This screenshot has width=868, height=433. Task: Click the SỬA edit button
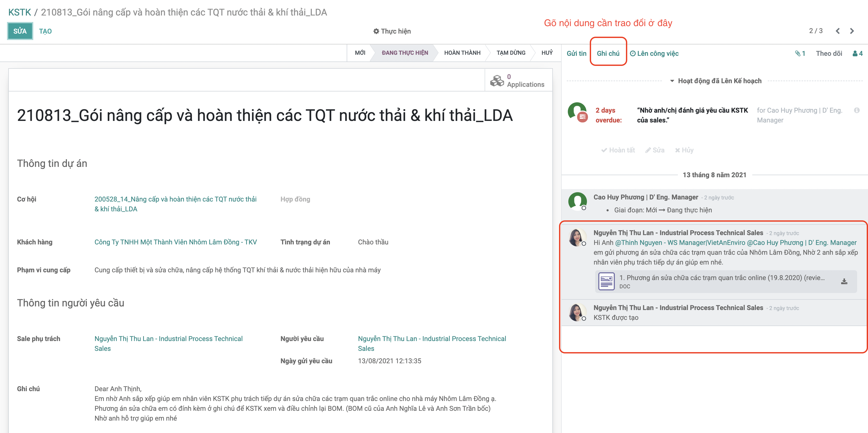tap(20, 31)
